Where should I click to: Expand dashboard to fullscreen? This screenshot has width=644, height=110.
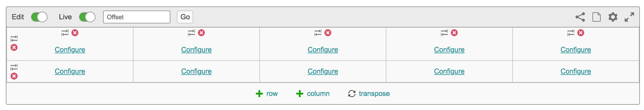click(629, 17)
